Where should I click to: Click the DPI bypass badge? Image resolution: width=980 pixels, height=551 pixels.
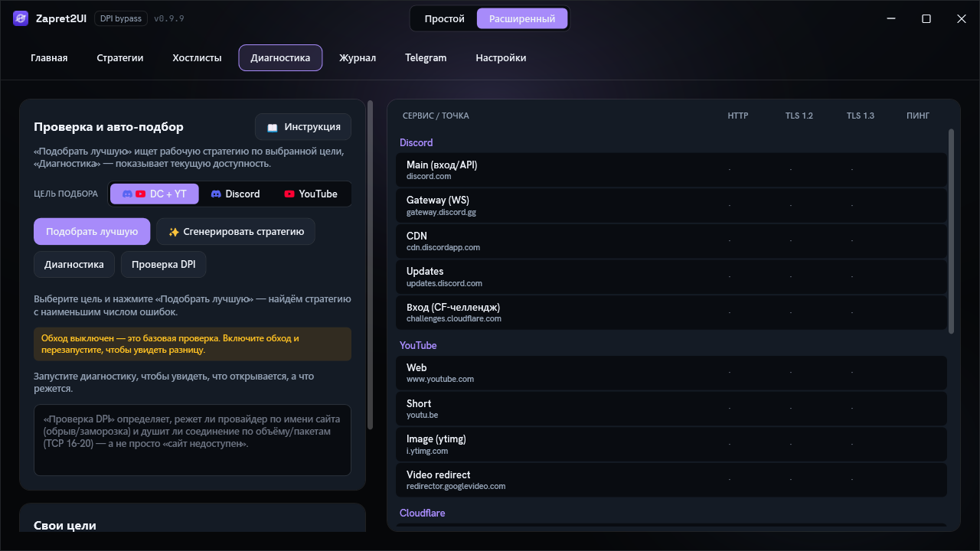[121, 18]
